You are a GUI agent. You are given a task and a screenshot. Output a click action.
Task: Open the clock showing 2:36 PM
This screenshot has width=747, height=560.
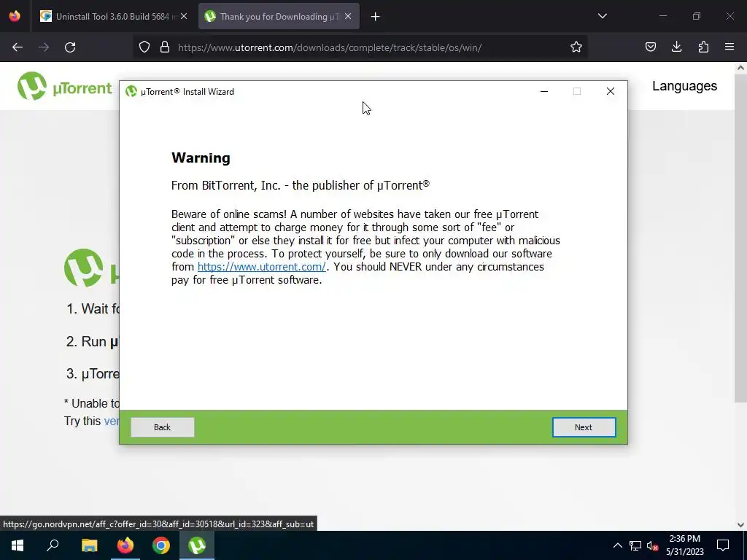pyautogui.click(x=684, y=545)
